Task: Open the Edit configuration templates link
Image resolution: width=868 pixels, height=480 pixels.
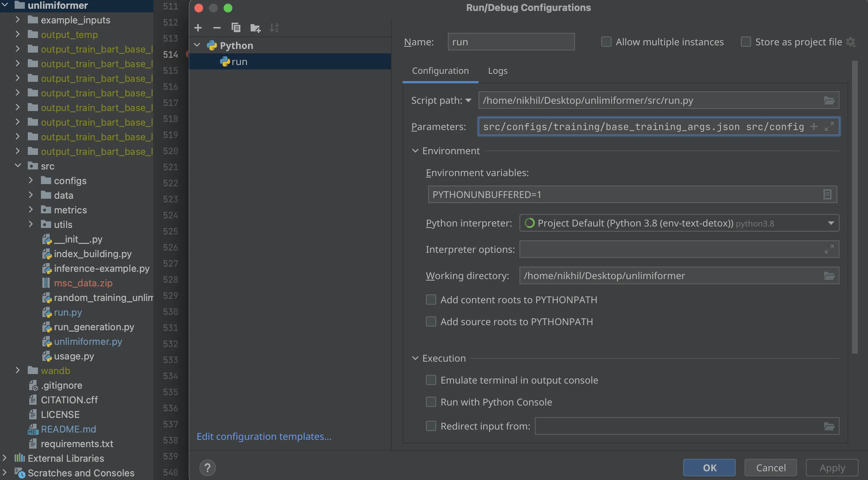Action: tap(264, 437)
